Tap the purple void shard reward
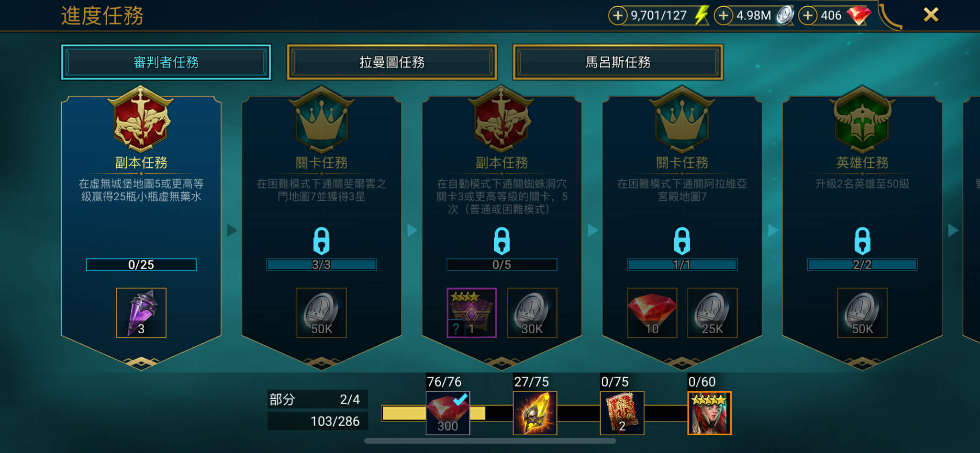Image resolution: width=980 pixels, height=453 pixels. coord(141,313)
